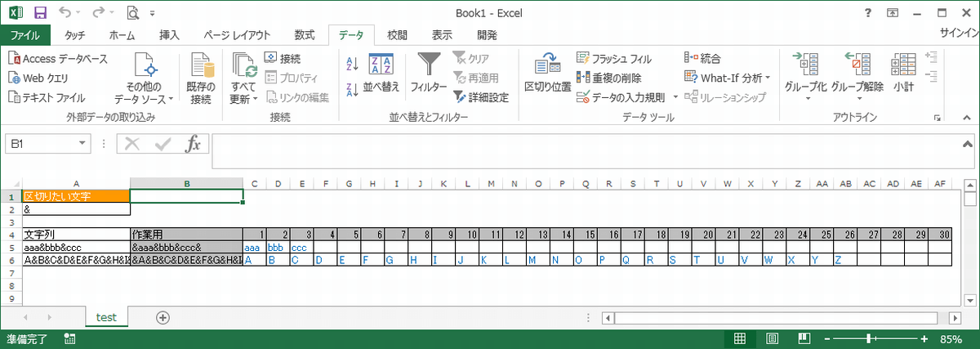This screenshot has width=980, height=349.
Task: Switch to the 挿入 tab
Action: click(170, 35)
